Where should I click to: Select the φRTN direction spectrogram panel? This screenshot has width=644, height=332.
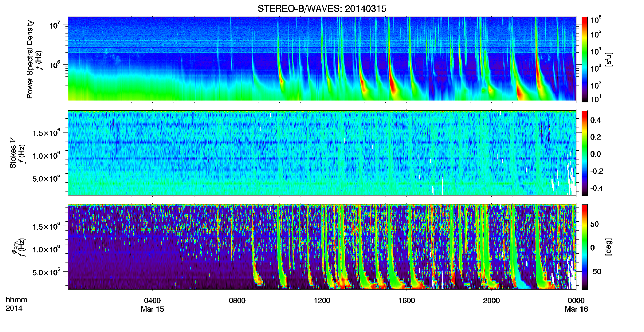322,247
